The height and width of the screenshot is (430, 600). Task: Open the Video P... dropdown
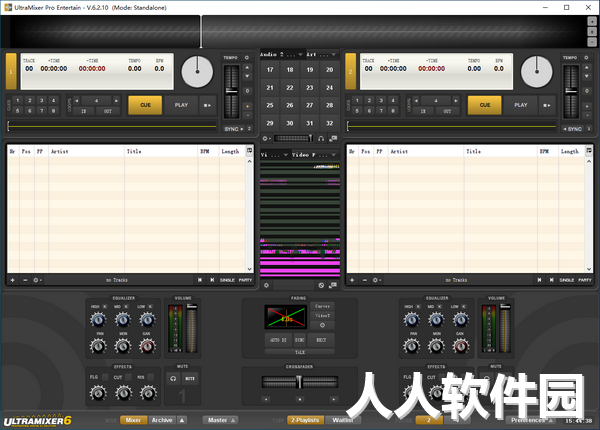pyautogui.click(x=314, y=155)
